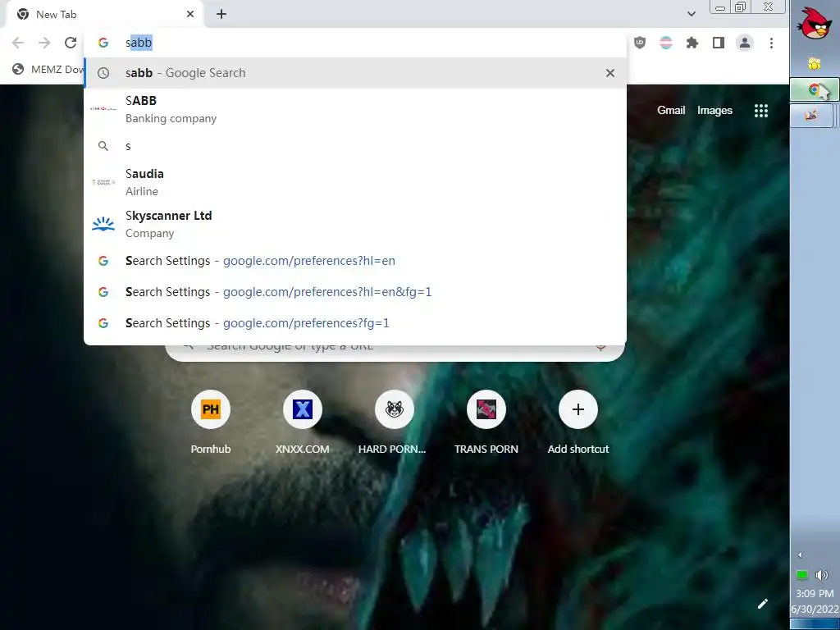Viewport: 840px width, 630px height.
Task: Open the Extensions puzzle piece menu
Action: pos(692,43)
